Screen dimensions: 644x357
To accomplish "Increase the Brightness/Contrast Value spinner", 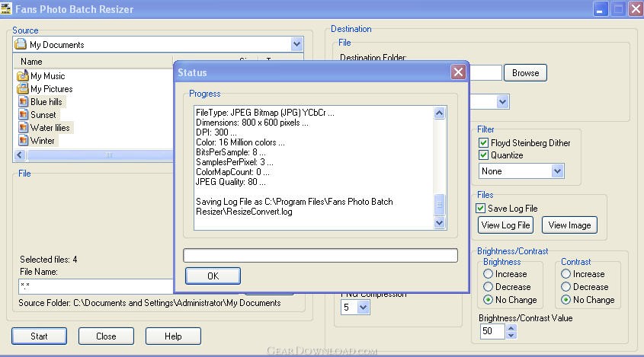I will coord(511,327).
